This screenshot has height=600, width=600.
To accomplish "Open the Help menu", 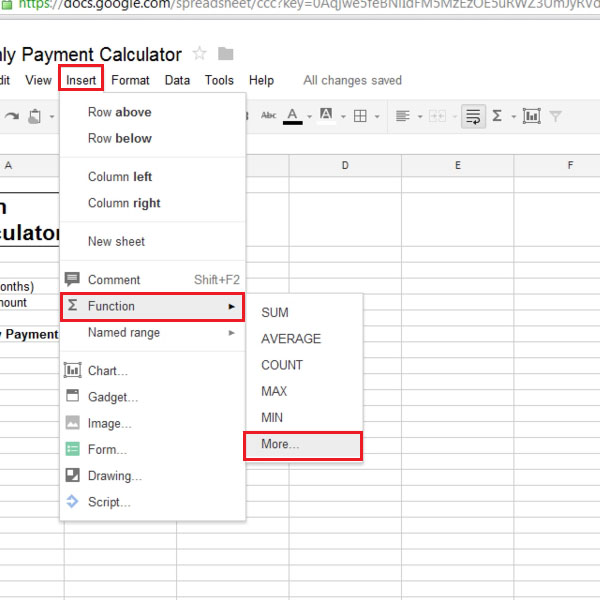I will 261,80.
